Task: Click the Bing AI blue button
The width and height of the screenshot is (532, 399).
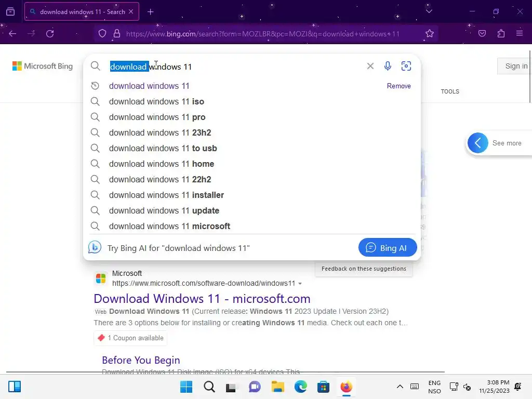Action: pyautogui.click(x=388, y=248)
